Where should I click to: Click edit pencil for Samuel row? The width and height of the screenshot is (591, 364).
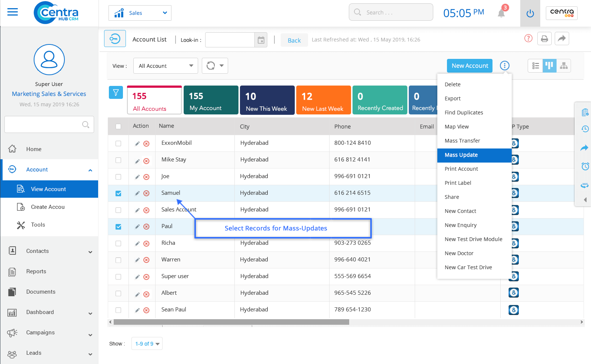tap(137, 193)
